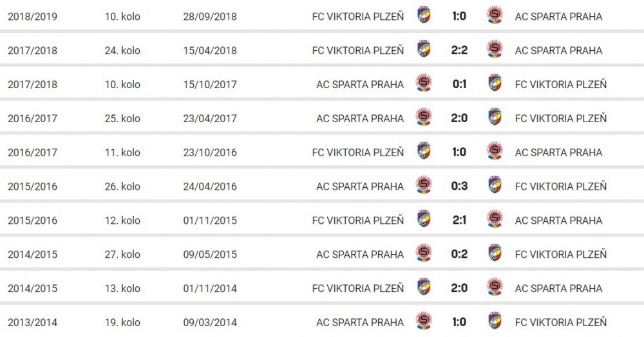Viewport: 644px width, 337px height.
Task: Click Sparta Praha crest in 15/10/2017 row
Action: pos(424,84)
